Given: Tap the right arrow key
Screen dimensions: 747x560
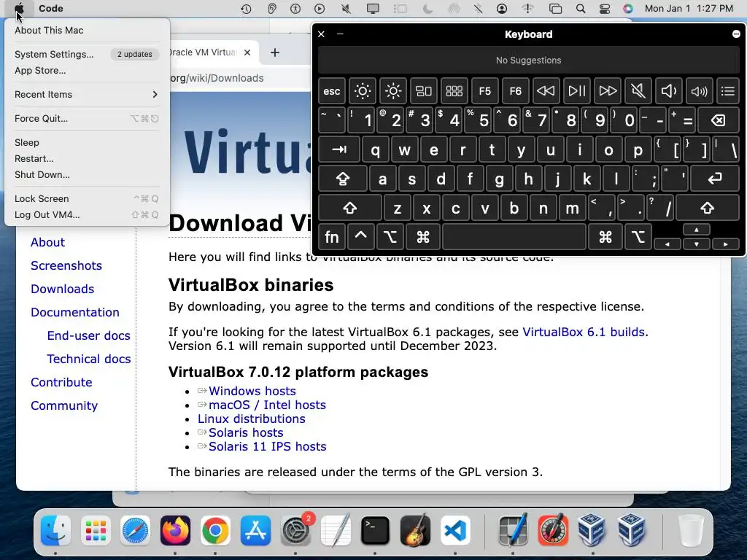Looking at the screenshot, I should click(x=726, y=244).
